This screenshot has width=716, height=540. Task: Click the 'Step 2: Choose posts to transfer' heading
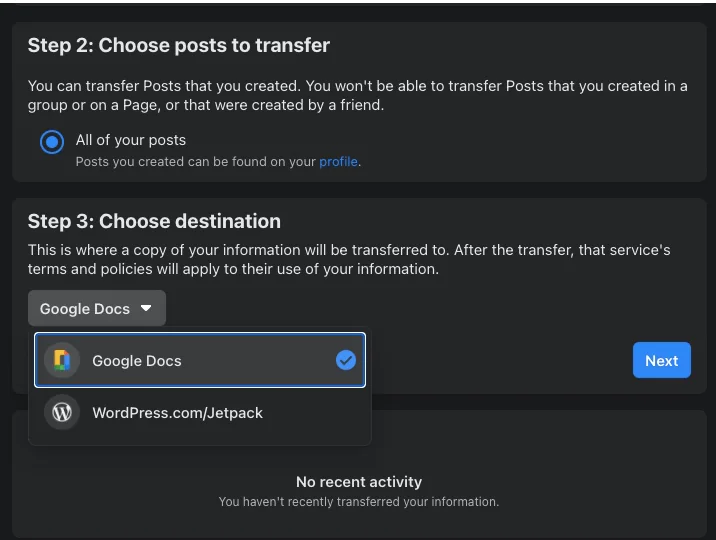pos(179,45)
